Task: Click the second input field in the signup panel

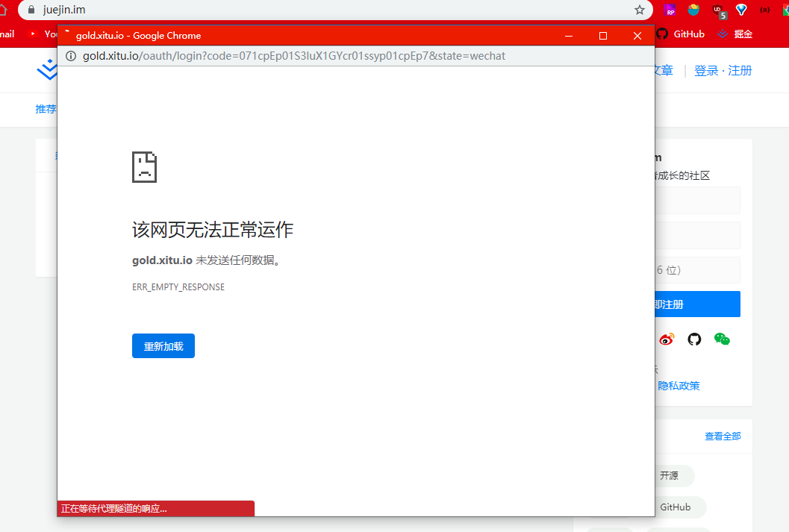Action: pyautogui.click(x=697, y=235)
